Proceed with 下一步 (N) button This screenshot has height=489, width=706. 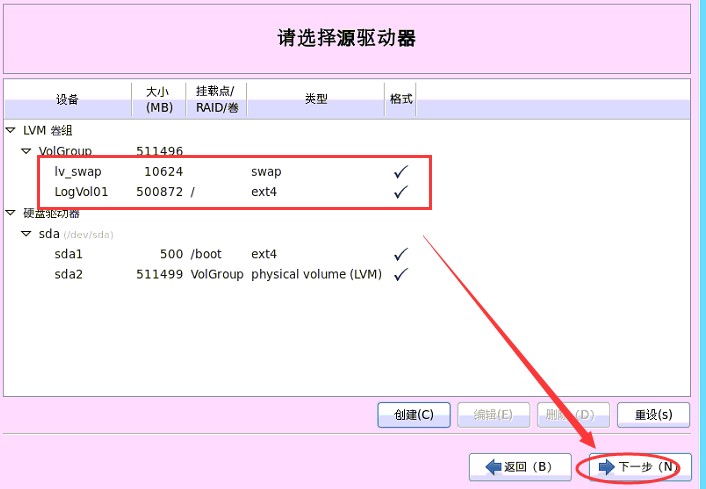(x=635, y=467)
